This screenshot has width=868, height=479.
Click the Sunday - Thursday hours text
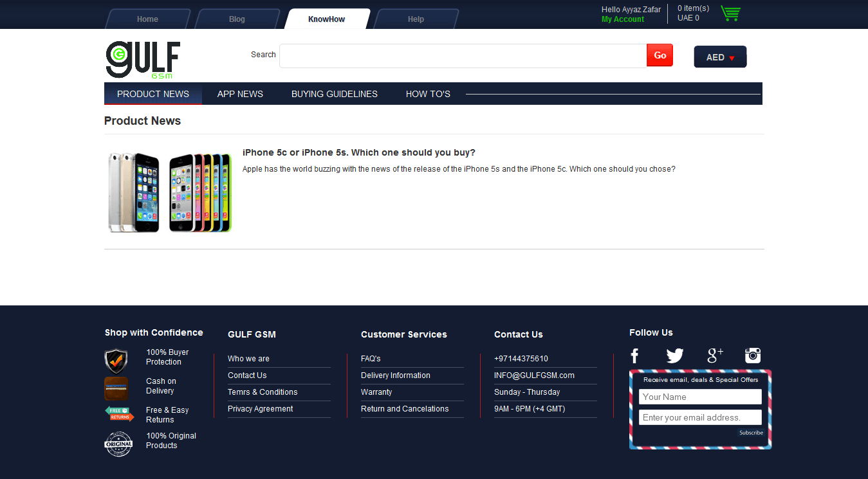527,392
